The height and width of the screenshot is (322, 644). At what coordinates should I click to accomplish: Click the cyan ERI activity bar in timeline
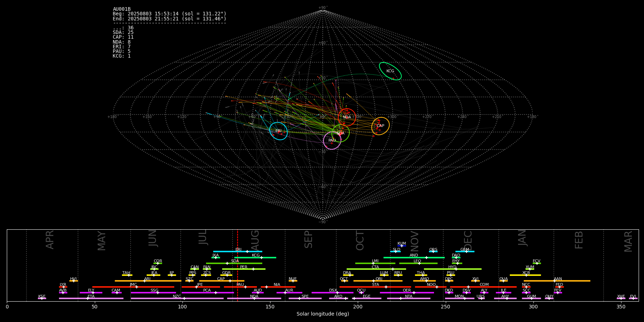(238, 252)
